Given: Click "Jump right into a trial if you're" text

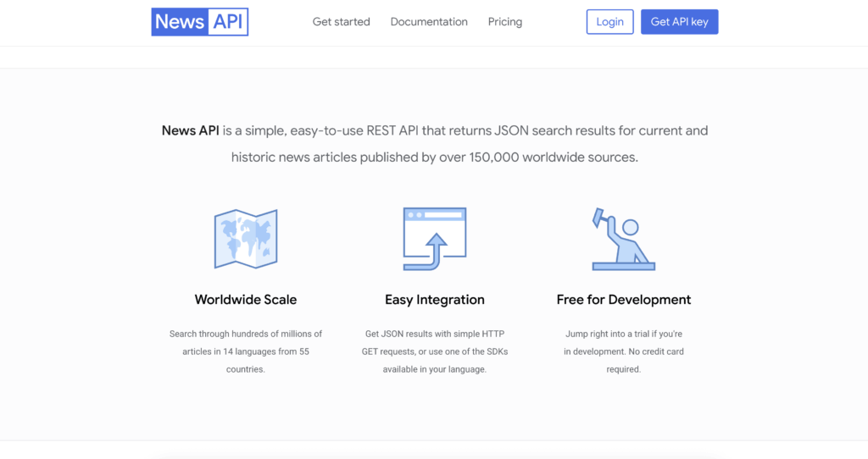Looking at the screenshot, I should (623, 334).
